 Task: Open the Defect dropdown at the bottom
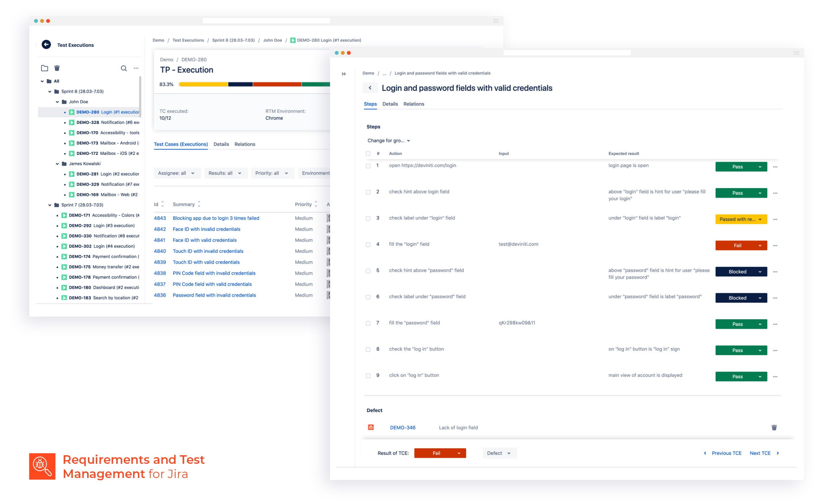coord(500,454)
